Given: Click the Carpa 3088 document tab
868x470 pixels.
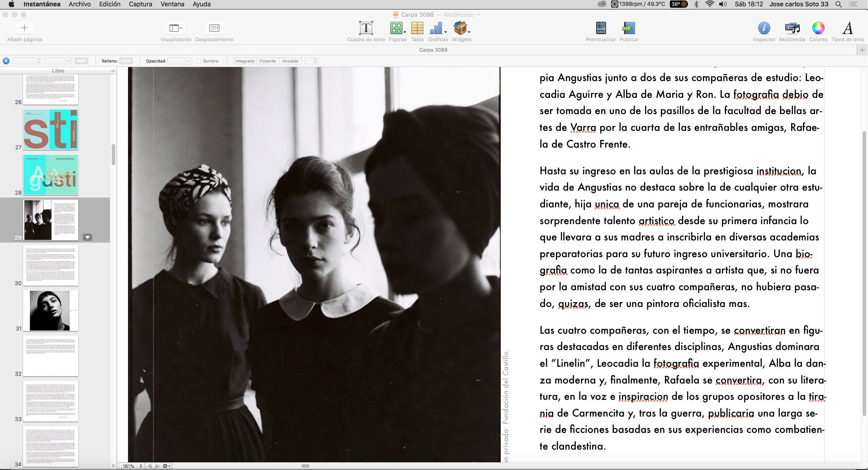Looking at the screenshot, I should click(x=433, y=50).
